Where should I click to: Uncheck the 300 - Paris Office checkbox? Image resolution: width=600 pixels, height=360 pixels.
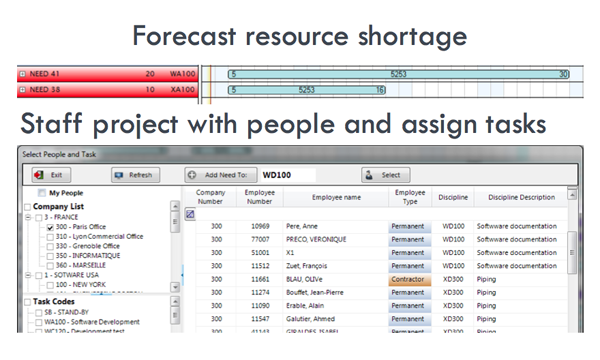tap(50, 227)
